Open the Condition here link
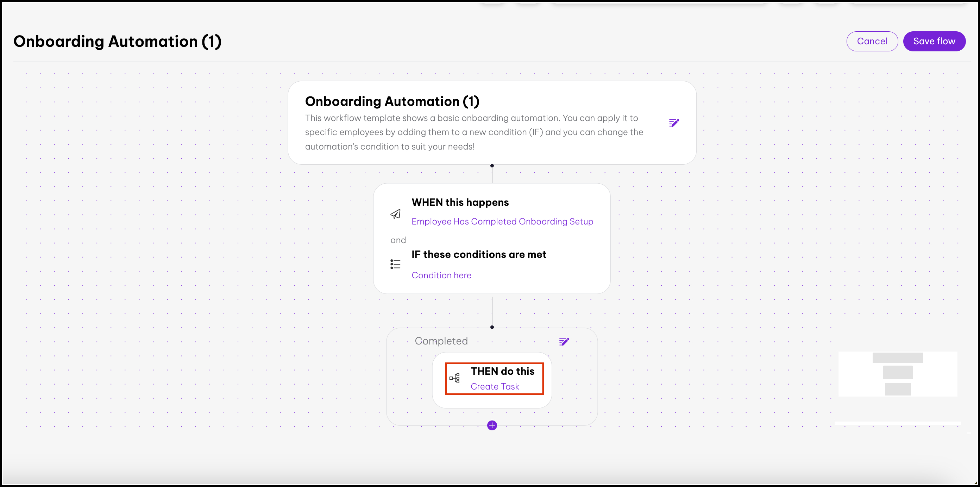This screenshot has width=980, height=487. click(x=441, y=275)
